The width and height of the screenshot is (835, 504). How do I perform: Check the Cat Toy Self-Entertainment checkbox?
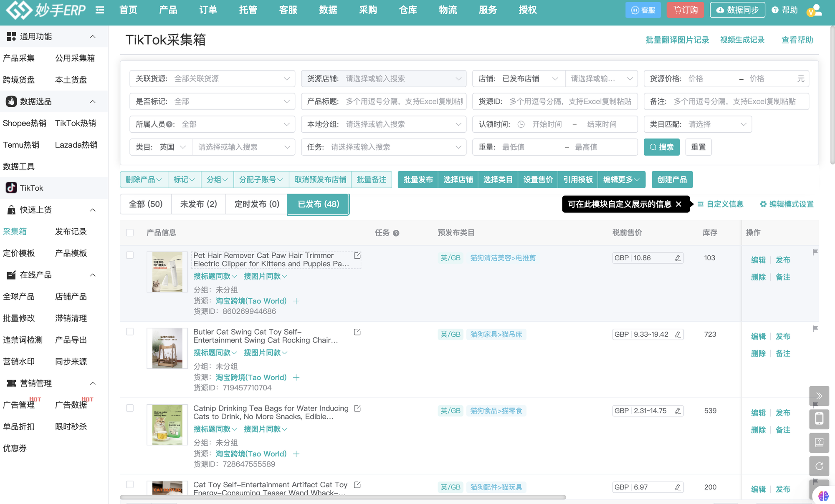tap(130, 484)
